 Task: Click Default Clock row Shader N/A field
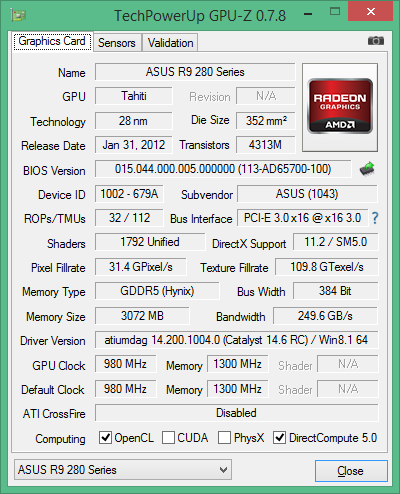coord(348,389)
